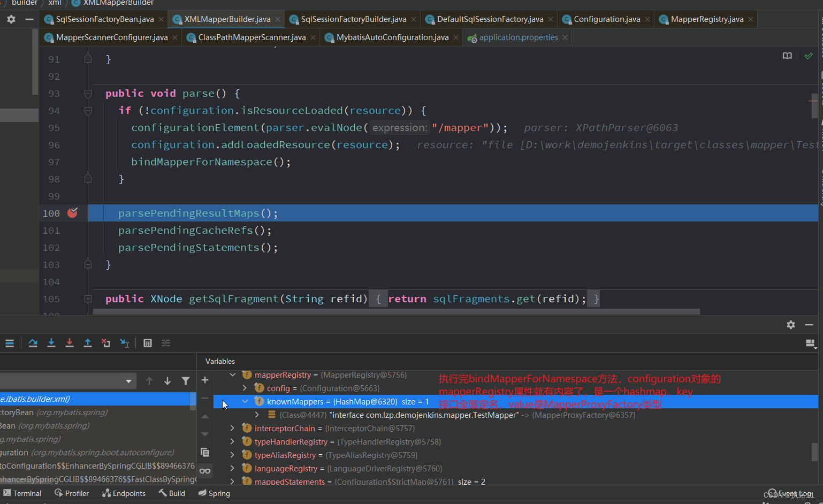This screenshot has width=823, height=504.
Task: Collapse the project panel with the minus icon
Action: coord(29,19)
